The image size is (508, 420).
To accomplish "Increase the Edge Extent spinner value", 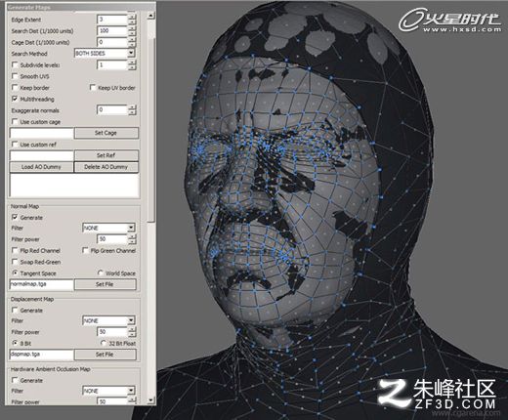I will (132, 17).
